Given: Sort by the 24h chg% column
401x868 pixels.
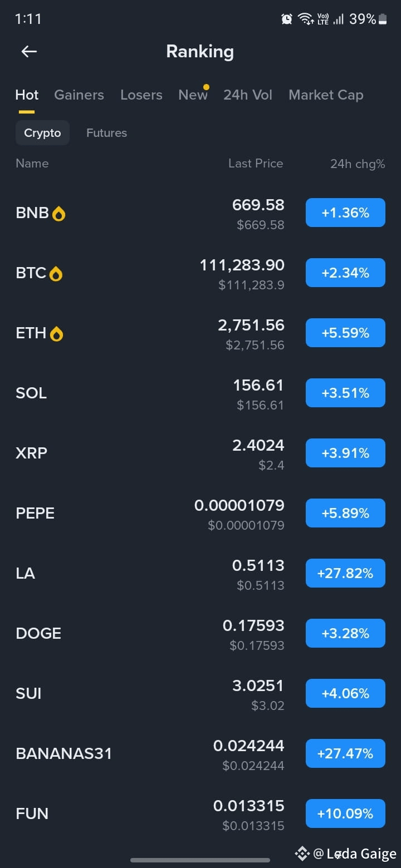Looking at the screenshot, I should pyautogui.click(x=358, y=164).
